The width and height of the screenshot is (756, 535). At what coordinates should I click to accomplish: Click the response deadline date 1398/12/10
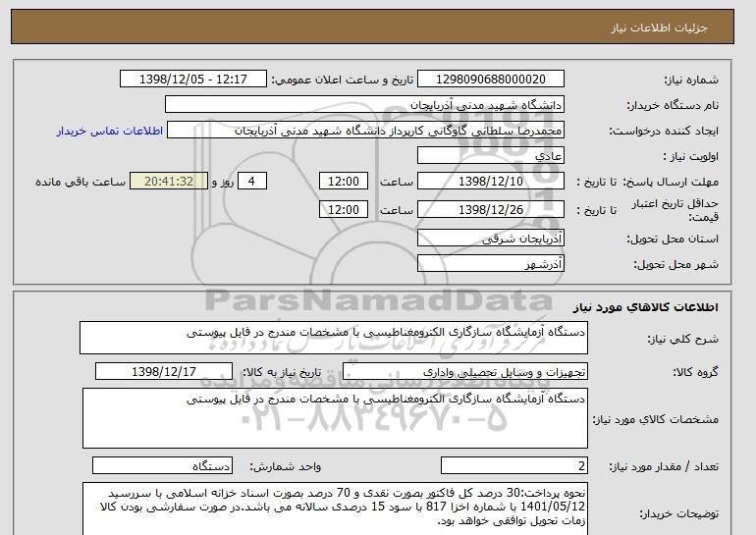490,182
